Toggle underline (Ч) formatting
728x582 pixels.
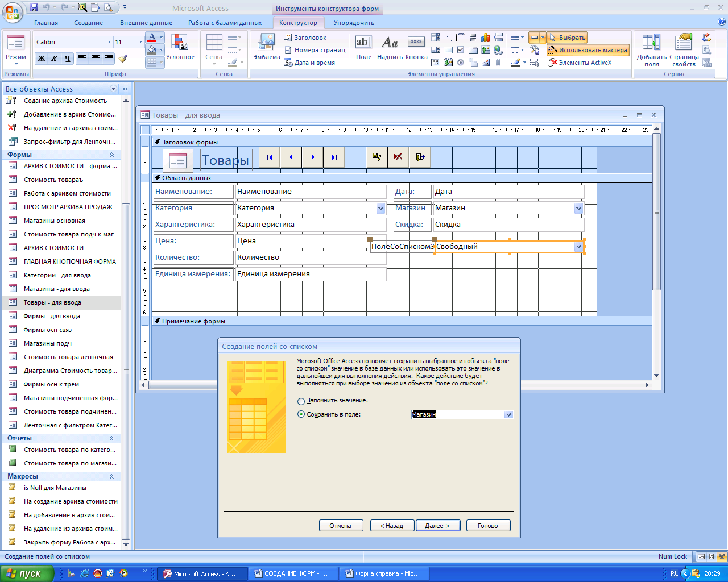(68, 58)
